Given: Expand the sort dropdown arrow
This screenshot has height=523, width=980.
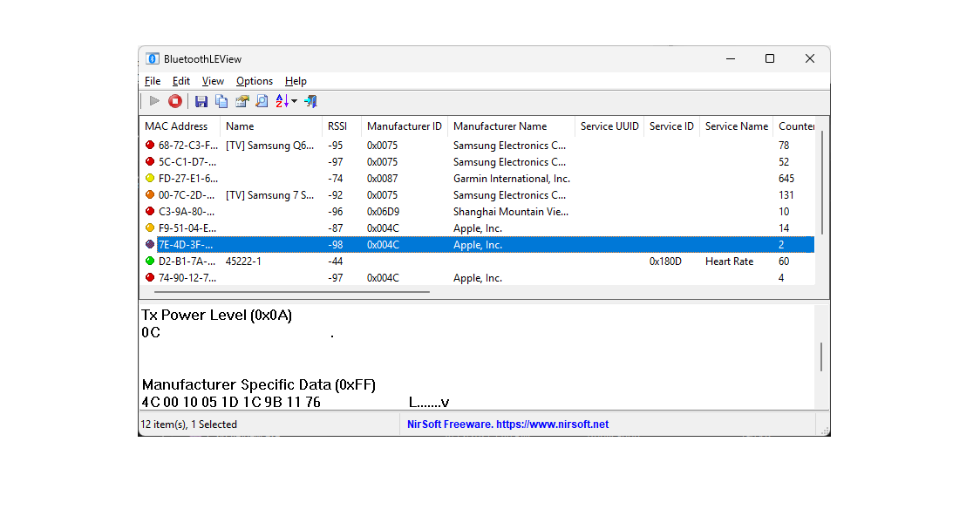Looking at the screenshot, I should tap(295, 101).
